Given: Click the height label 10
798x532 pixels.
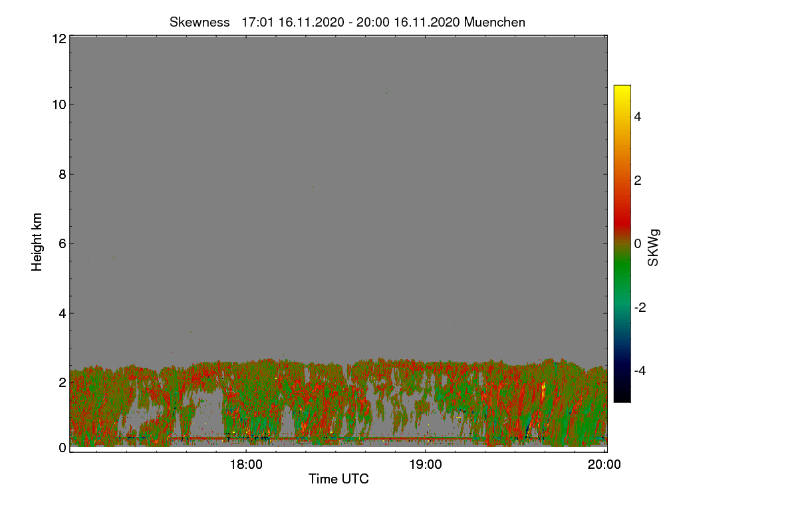Looking at the screenshot, I should 59,104.
